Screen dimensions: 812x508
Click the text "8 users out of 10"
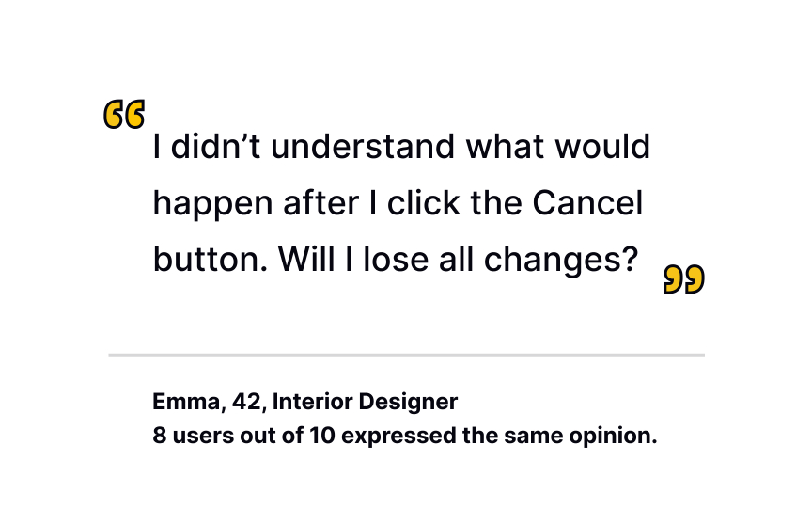click(x=244, y=436)
